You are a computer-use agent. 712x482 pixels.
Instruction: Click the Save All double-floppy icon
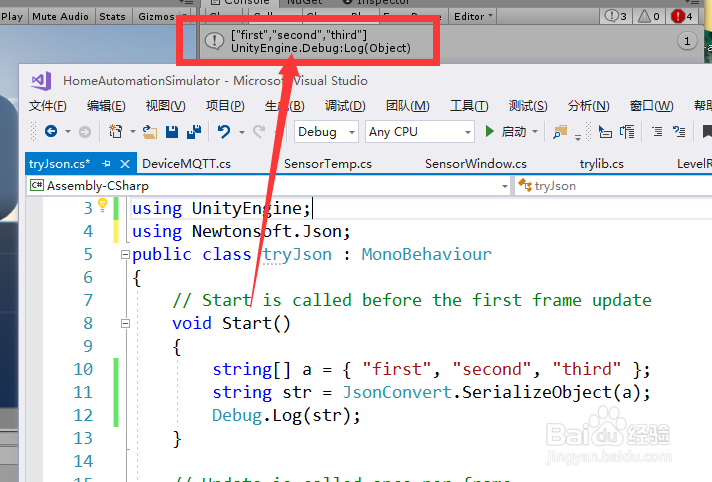click(194, 132)
